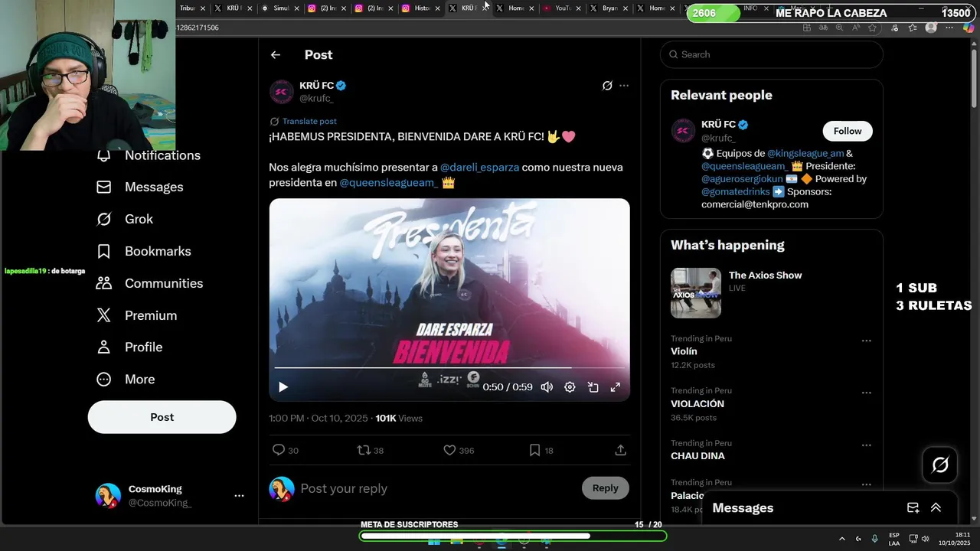This screenshot has width=980, height=551.
Task: Close the Tribur browser tab
Action: [203, 8]
